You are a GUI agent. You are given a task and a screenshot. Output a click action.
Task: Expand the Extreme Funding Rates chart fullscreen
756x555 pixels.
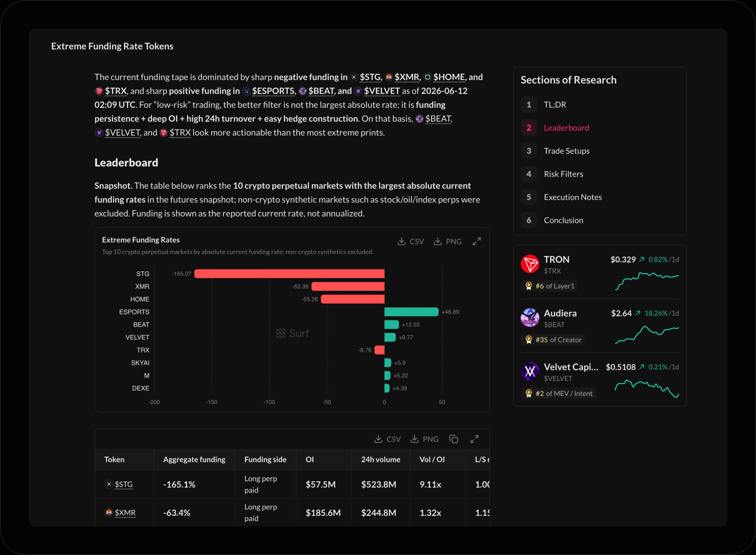(x=477, y=241)
